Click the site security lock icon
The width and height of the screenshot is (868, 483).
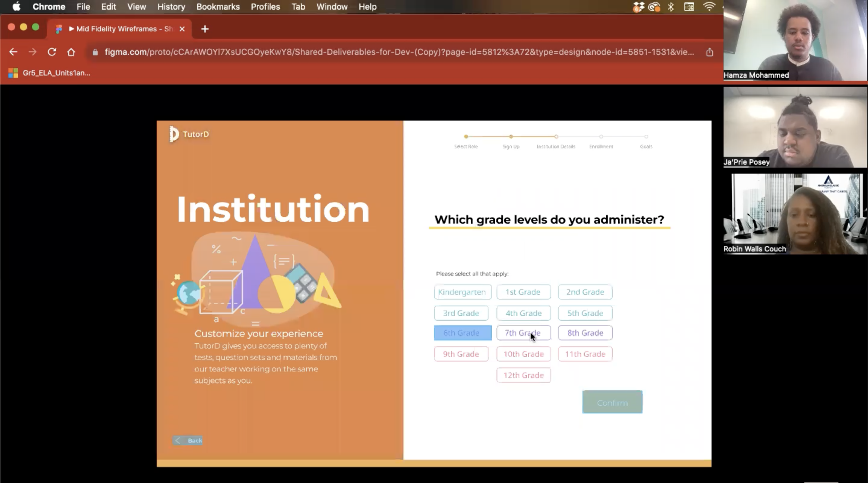pos(95,52)
